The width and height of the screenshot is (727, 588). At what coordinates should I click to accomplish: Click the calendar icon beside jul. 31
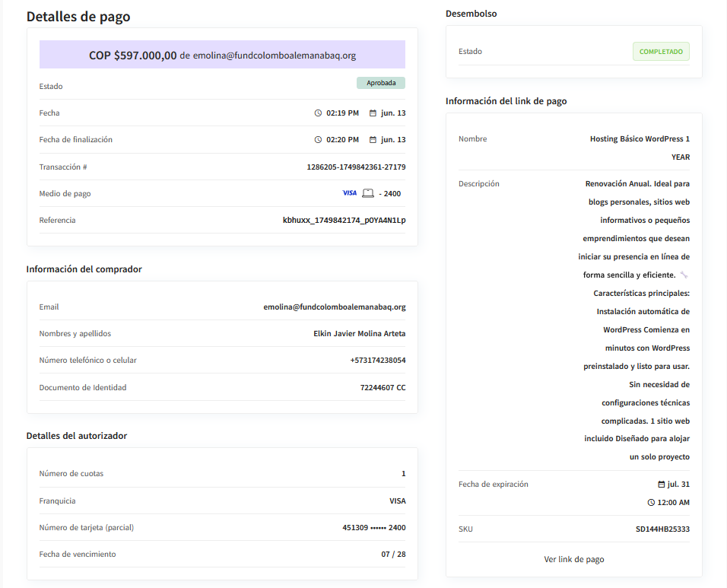point(661,485)
